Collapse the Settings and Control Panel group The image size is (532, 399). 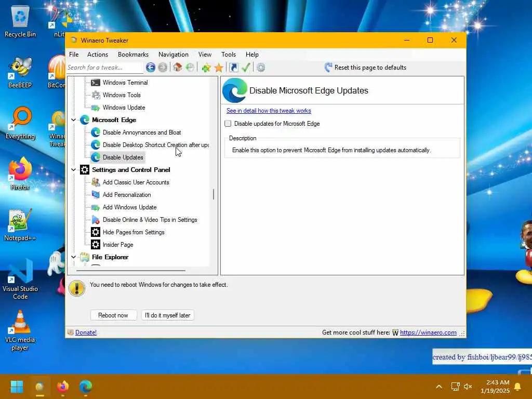tap(73, 170)
